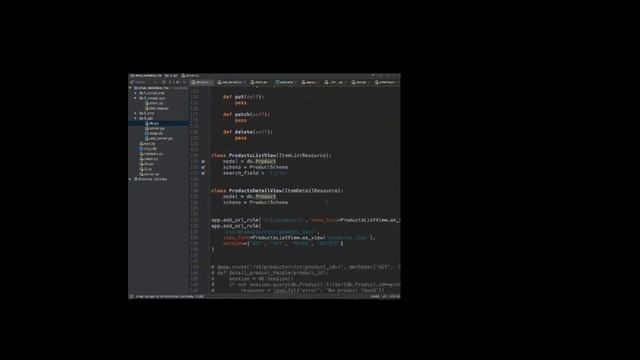
Task: Click "model = db.Product" in ProductsDetailView
Action: pos(249,197)
